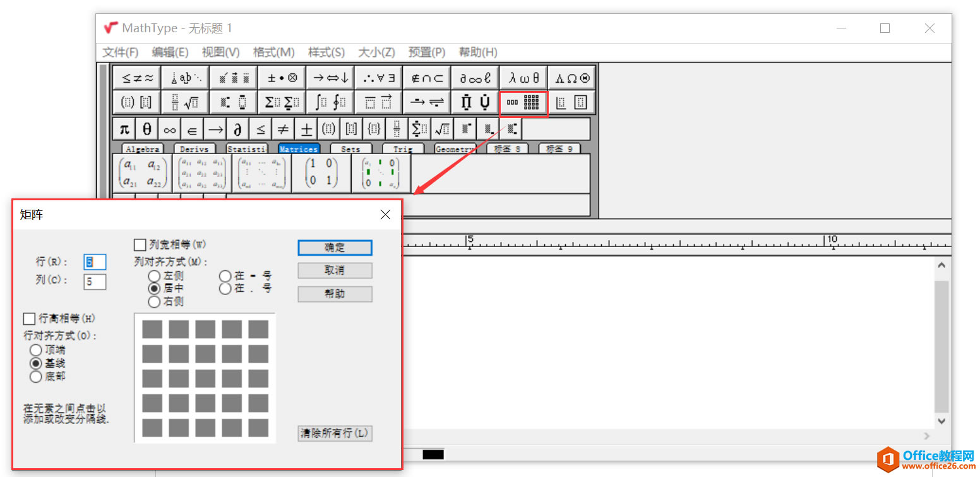The height and width of the screenshot is (477, 980).
Task: Open the labeled arrow templates palette
Action: tap(427, 102)
